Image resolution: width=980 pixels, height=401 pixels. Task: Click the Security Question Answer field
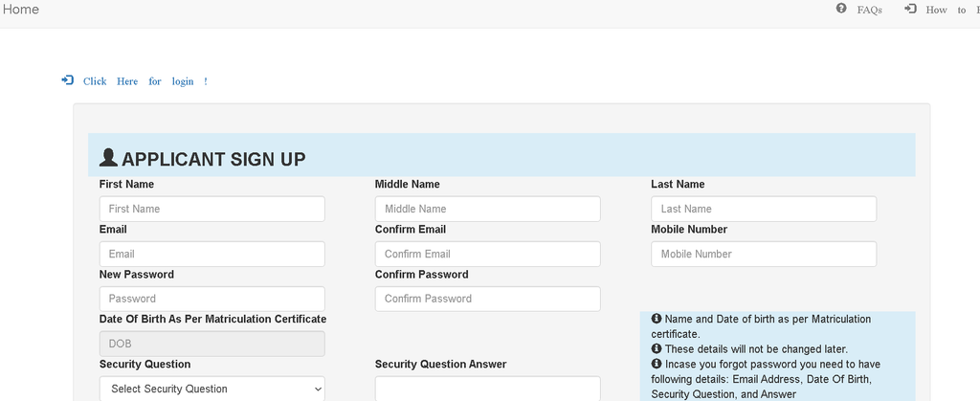[487, 389]
